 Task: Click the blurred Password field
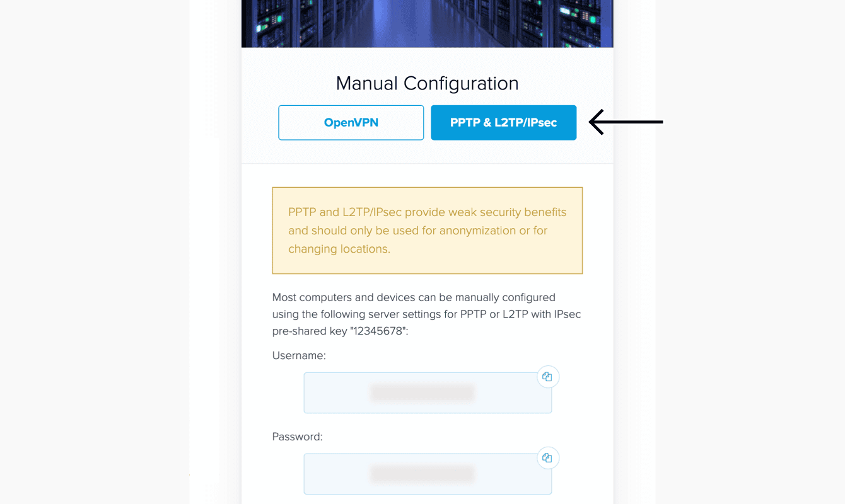[x=428, y=474]
